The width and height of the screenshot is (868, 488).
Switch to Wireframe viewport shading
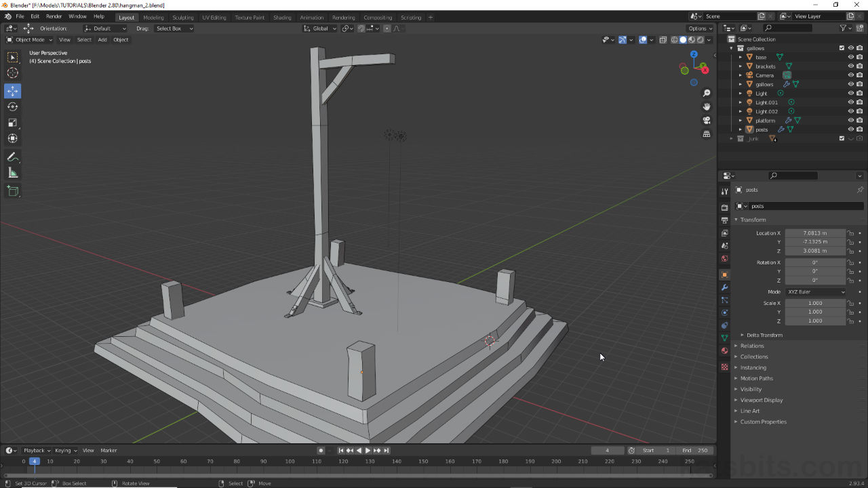coord(674,40)
